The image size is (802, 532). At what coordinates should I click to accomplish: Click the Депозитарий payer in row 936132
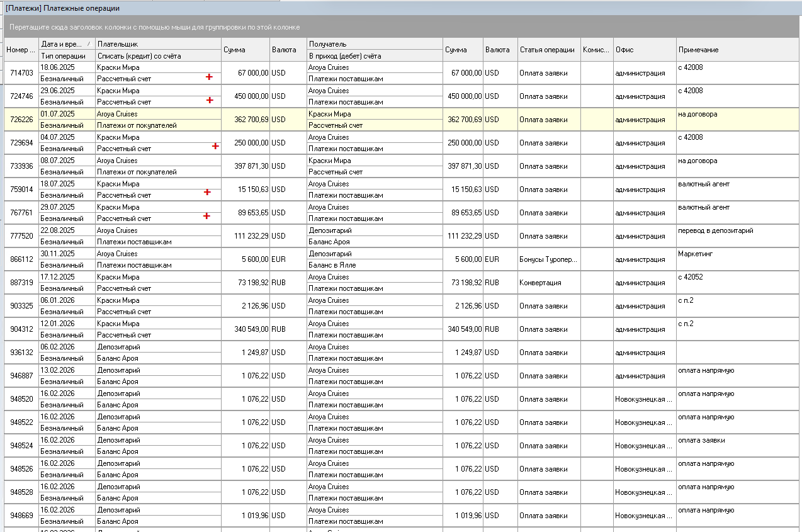click(x=158, y=347)
